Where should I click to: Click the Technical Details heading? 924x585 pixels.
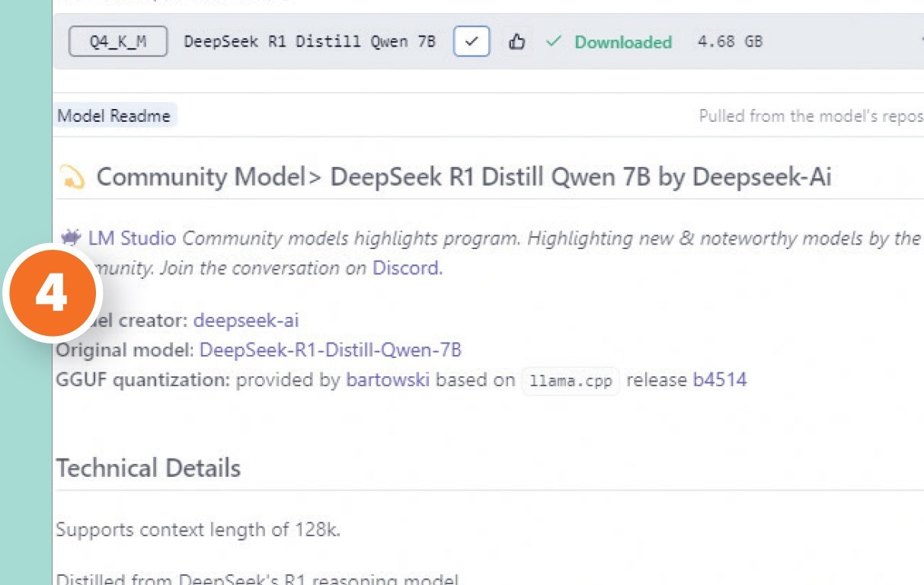(149, 468)
